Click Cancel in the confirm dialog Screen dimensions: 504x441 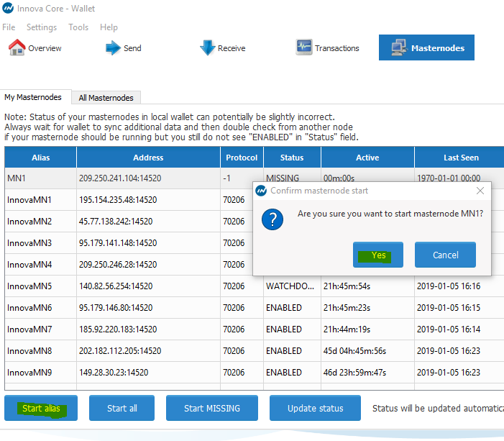pyautogui.click(x=445, y=255)
